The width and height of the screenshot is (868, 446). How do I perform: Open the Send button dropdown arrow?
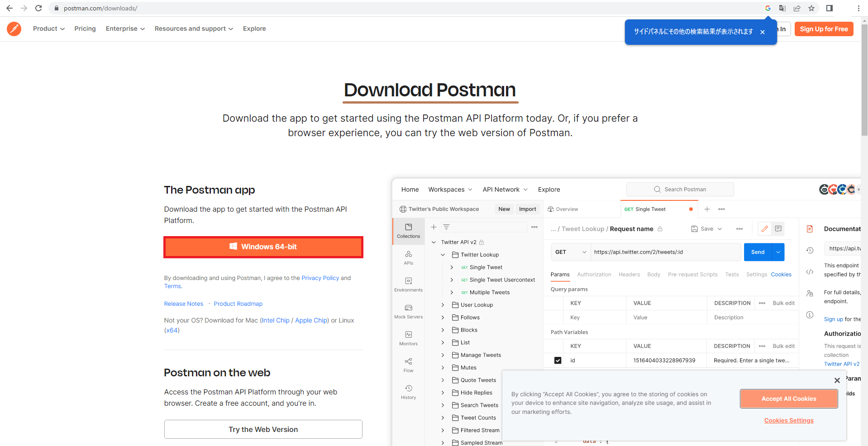point(778,252)
